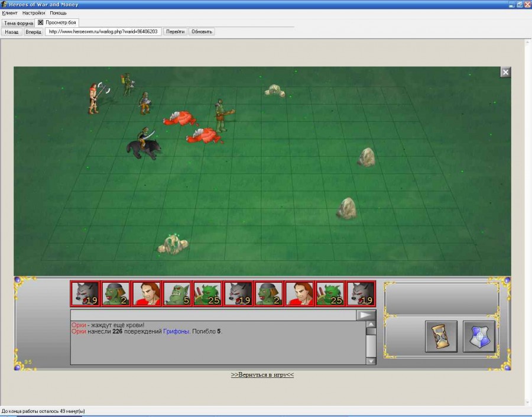Click the first orc portrait numbered 2
532x417 pixels.
116,293
